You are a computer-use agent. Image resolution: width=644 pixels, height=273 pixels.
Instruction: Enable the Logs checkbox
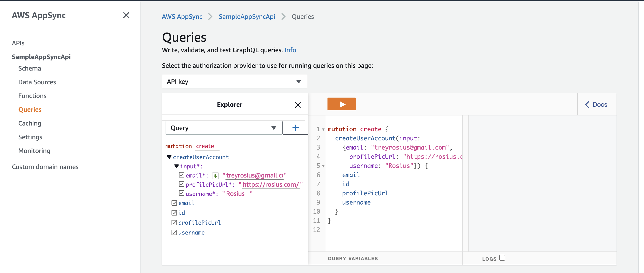(502, 258)
